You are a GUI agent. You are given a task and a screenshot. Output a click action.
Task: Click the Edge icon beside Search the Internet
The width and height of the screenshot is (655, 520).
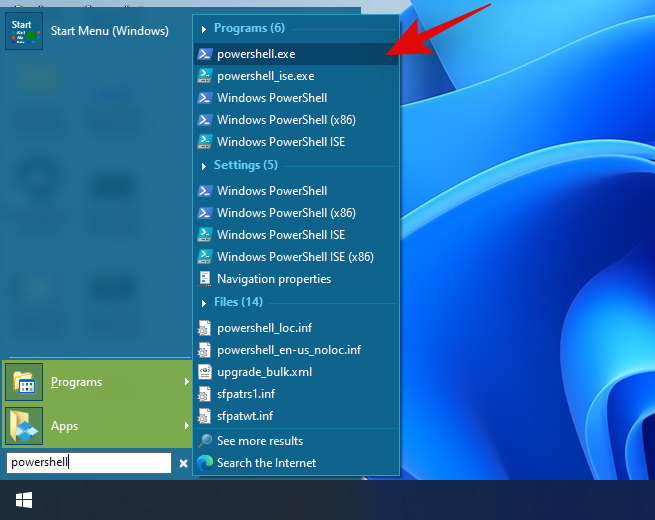tap(205, 463)
